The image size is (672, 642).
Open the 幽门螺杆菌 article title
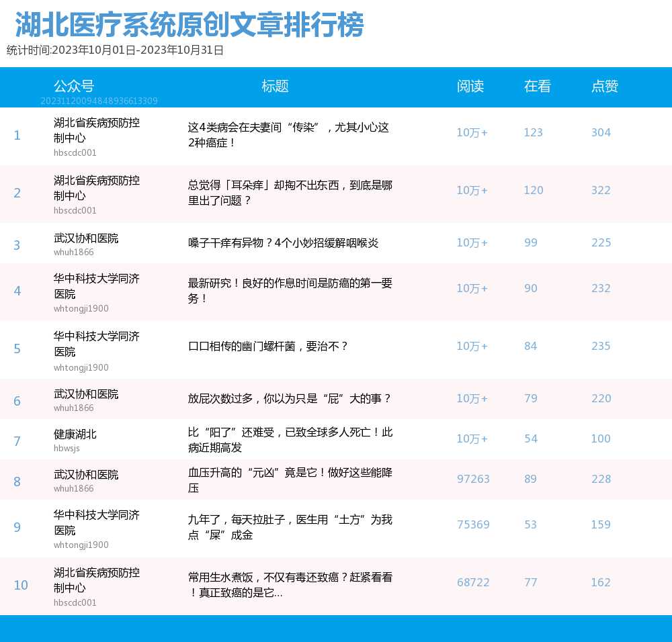click(268, 347)
